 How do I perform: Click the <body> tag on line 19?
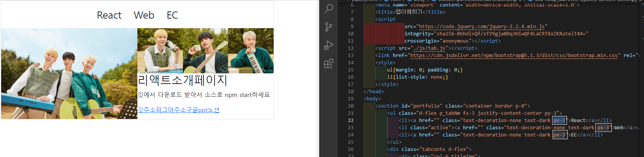[x=372, y=98]
